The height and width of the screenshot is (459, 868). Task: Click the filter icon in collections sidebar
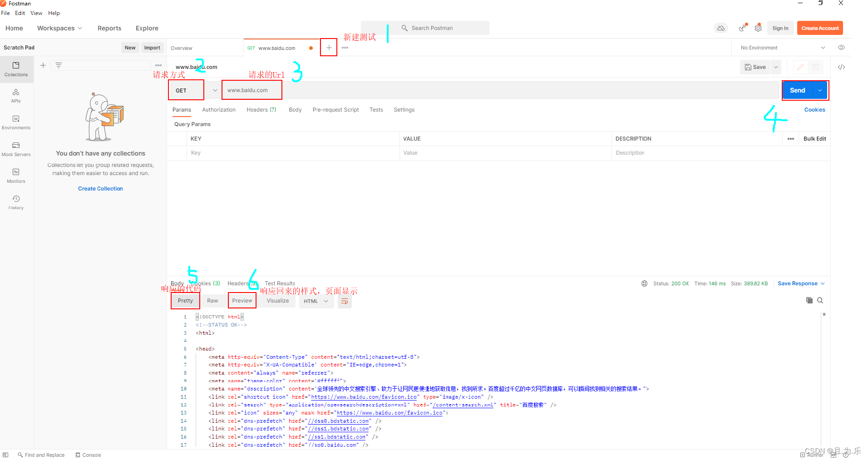59,65
